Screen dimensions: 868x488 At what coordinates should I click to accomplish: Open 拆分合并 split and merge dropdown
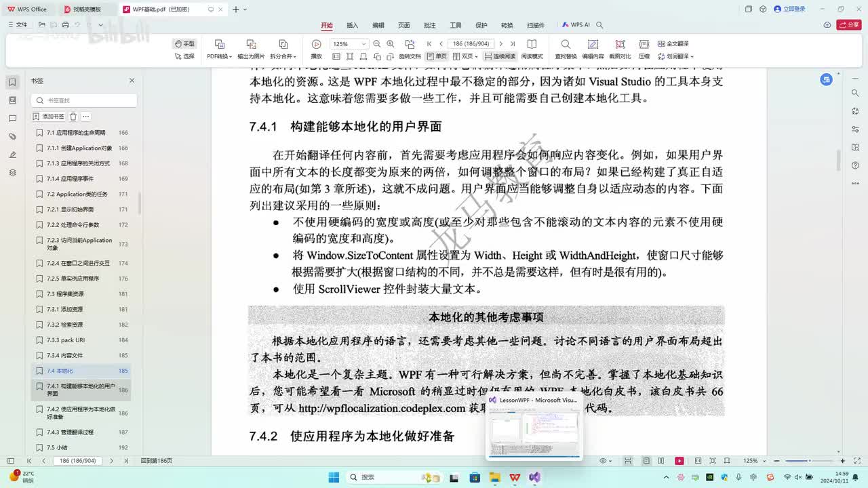[283, 56]
